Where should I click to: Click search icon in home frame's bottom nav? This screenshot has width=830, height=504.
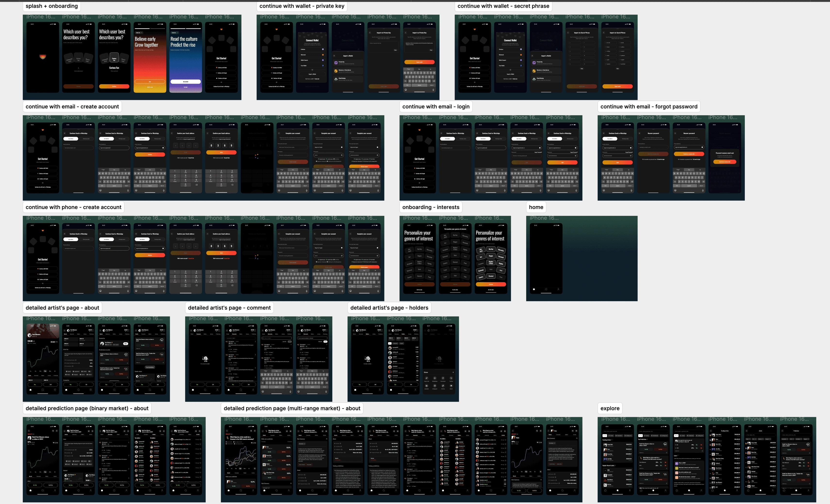[546, 289]
